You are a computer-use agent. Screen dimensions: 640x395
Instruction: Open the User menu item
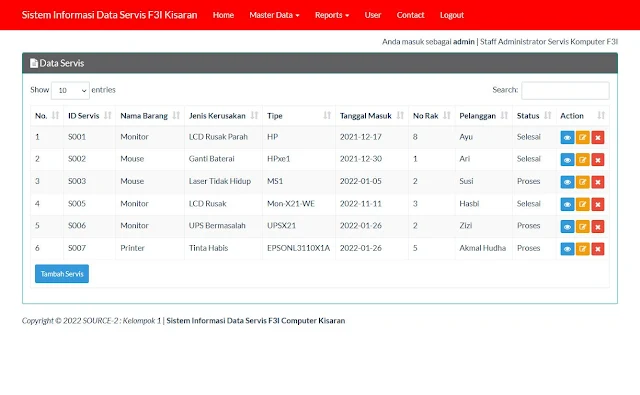tap(373, 15)
